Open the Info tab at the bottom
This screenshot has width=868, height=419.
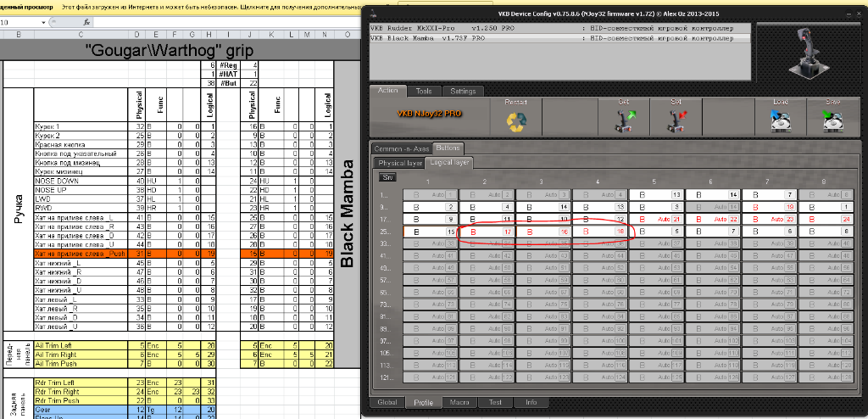tap(531, 402)
